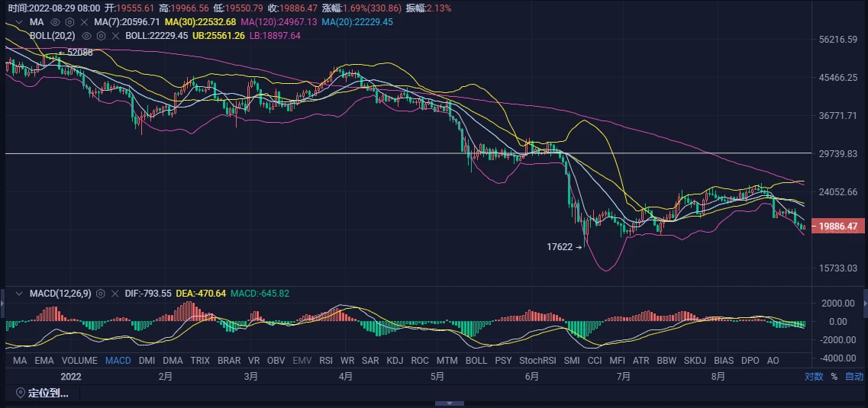Select the OBV indicator tab
This screenshot has width=868, height=408.
click(x=276, y=361)
